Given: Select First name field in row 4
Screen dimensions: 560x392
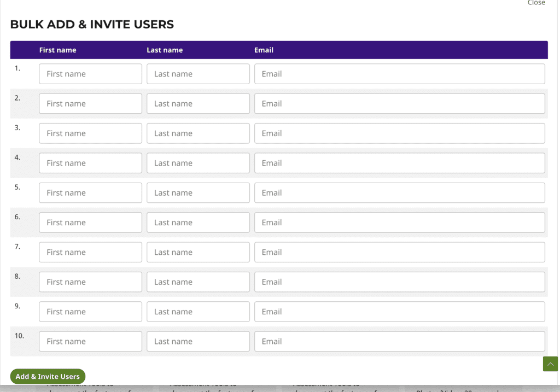Looking at the screenshot, I should 90,163.
